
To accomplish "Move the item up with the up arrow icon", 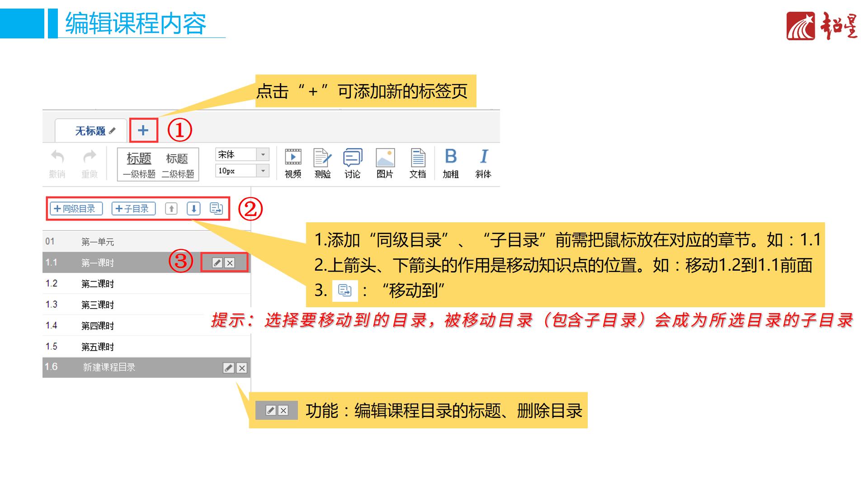I will (x=171, y=209).
